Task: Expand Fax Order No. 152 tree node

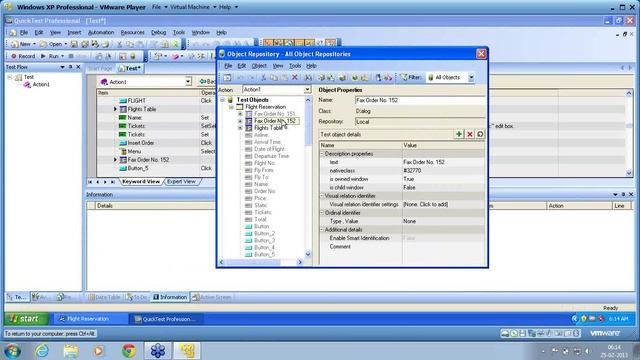Action: click(240, 121)
